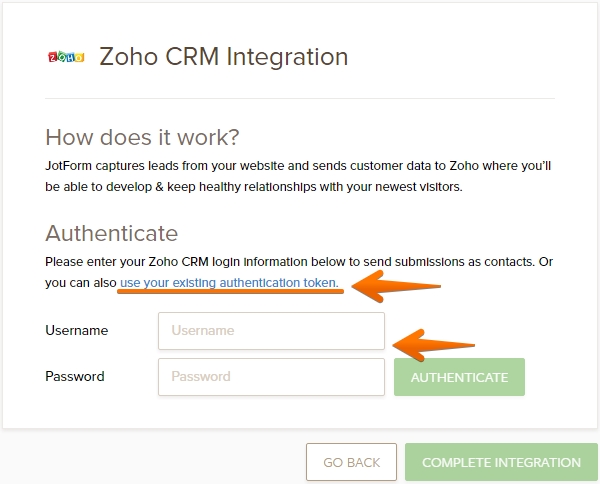
Task: Click the orange underline beneath the token link
Action: coord(230,294)
